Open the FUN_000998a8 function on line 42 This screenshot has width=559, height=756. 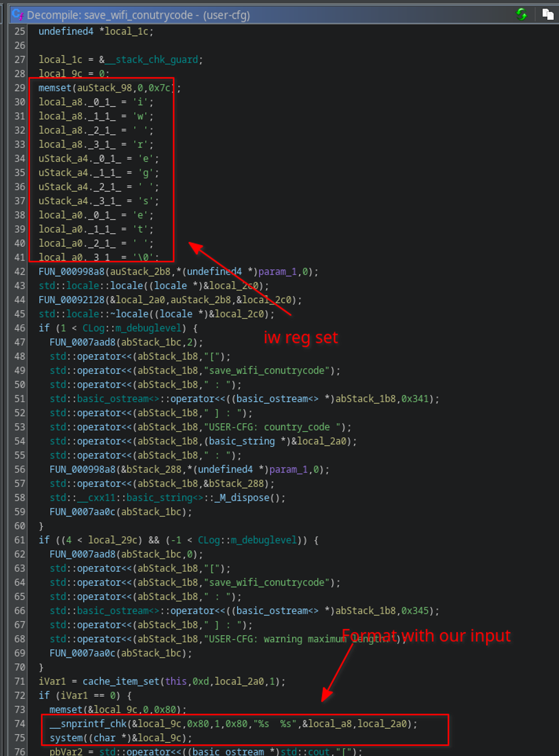click(x=71, y=272)
